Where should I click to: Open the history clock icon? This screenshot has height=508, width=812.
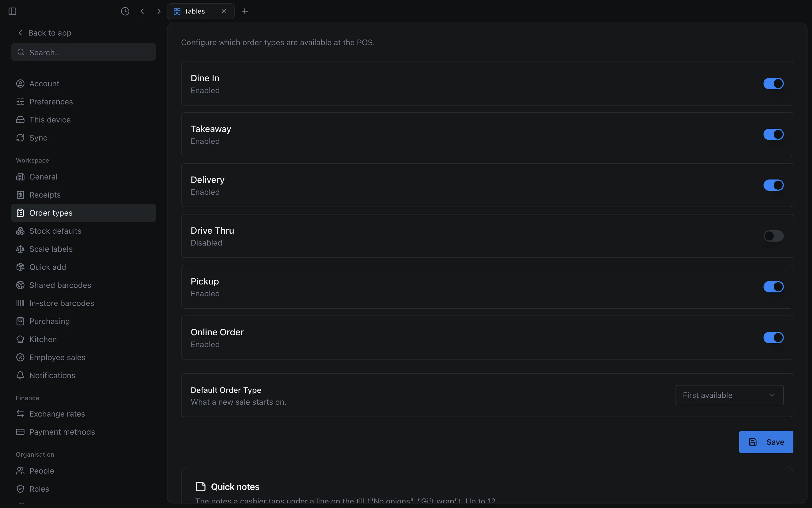tap(125, 11)
